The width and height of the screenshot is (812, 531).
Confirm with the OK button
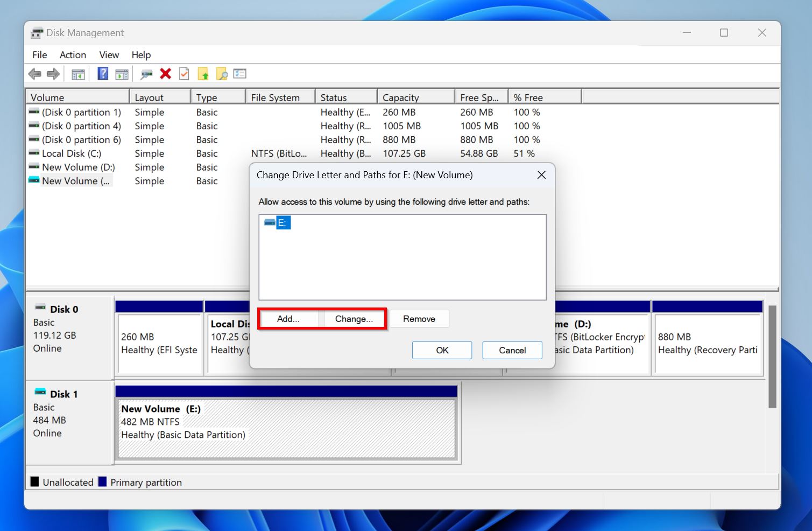point(442,350)
